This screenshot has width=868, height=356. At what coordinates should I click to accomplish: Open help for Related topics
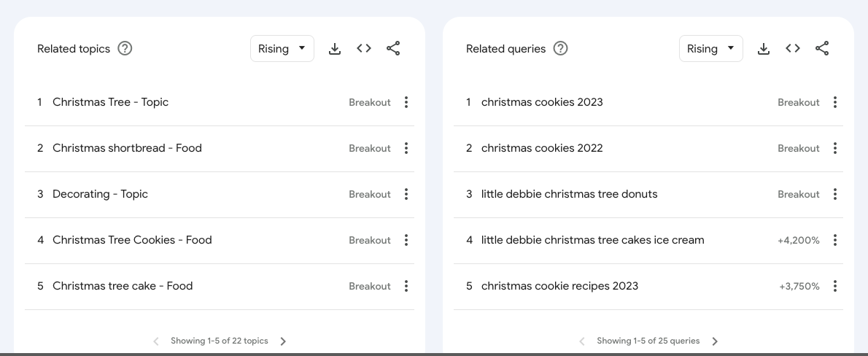tap(125, 49)
